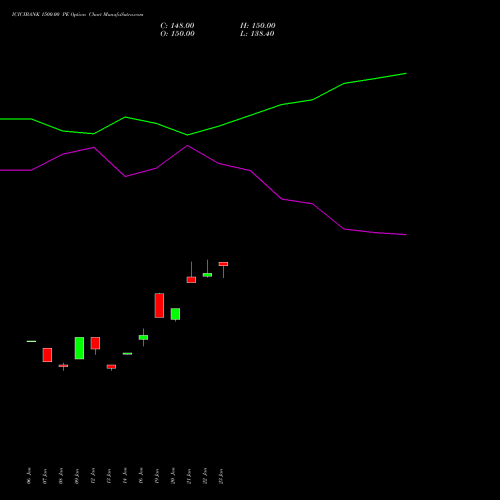The image size is (500, 500).
Task: Click the close value C: 148.00
Action: pyautogui.click(x=177, y=26)
